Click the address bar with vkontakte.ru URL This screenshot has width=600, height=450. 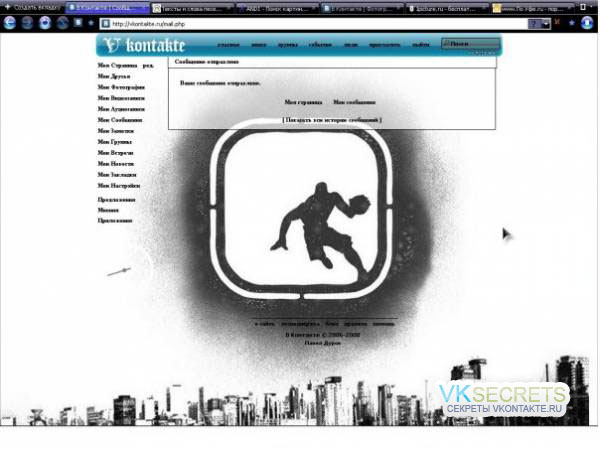(314, 24)
